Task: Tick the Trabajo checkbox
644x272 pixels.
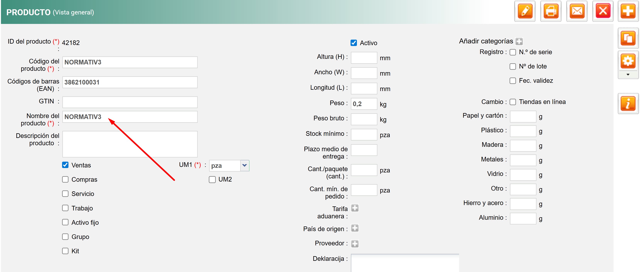Action: tap(65, 208)
